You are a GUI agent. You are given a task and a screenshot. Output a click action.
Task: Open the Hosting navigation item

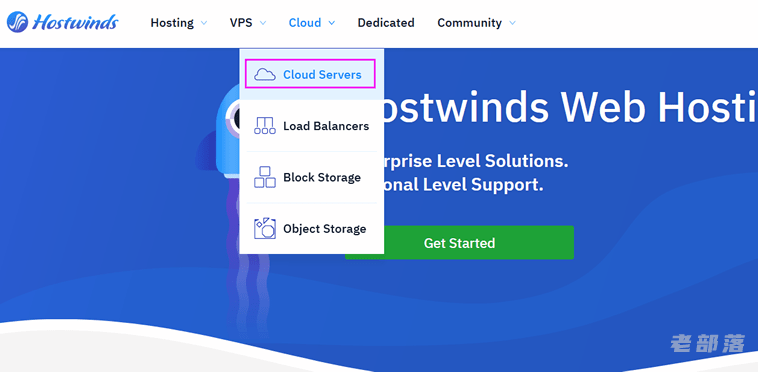coord(172,23)
